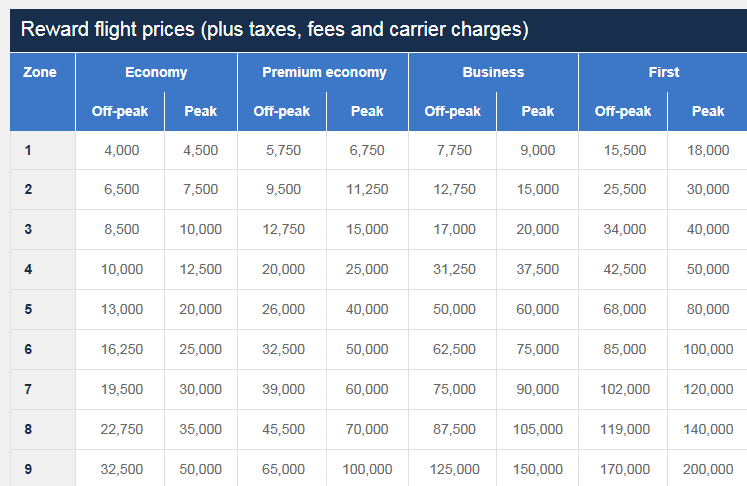Viewport: 747px width, 486px height.
Task: Click the Premium economy column header
Action: [x=323, y=72]
